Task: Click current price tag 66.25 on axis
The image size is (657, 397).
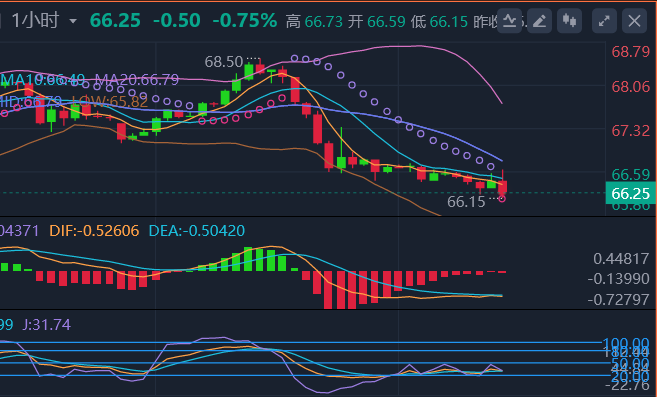Action: [630, 194]
